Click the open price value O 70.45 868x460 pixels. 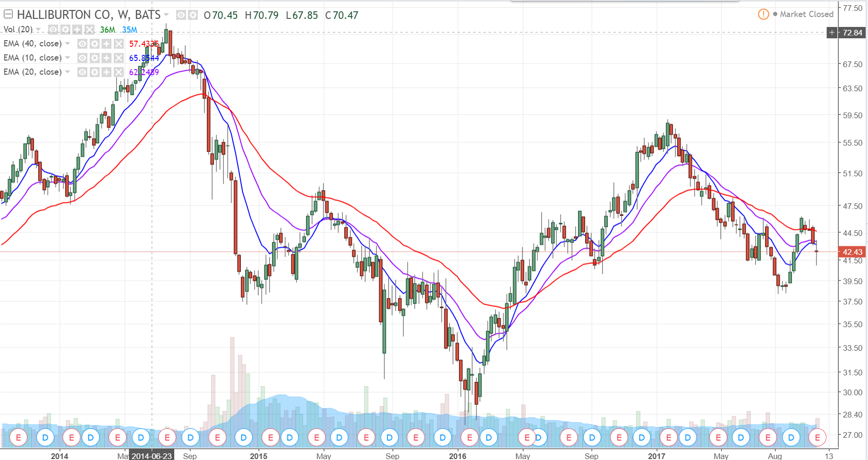(221, 15)
